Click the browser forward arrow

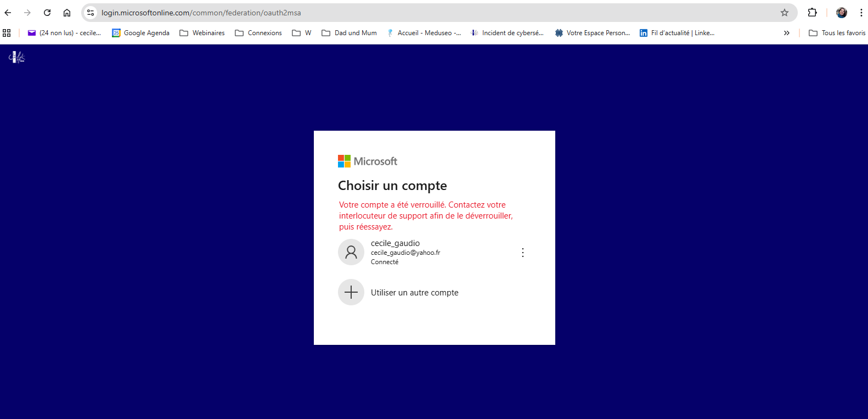(x=27, y=13)
